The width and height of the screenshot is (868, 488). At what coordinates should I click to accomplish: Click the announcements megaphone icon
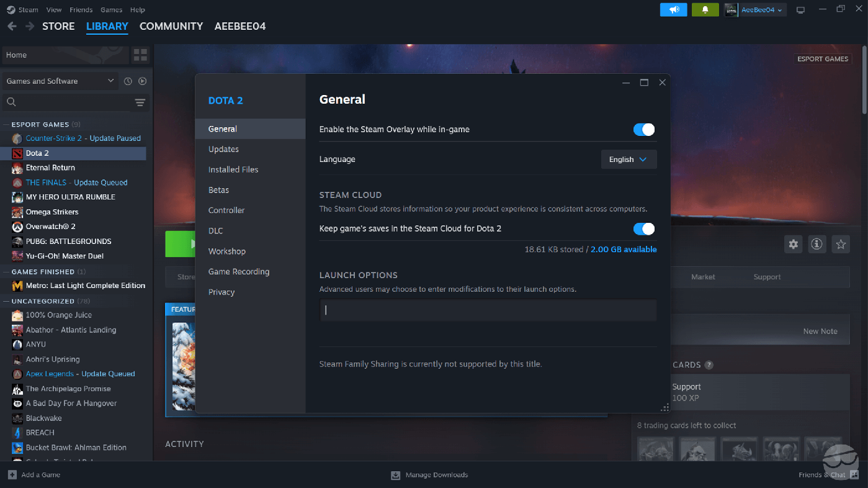(673, 10)
